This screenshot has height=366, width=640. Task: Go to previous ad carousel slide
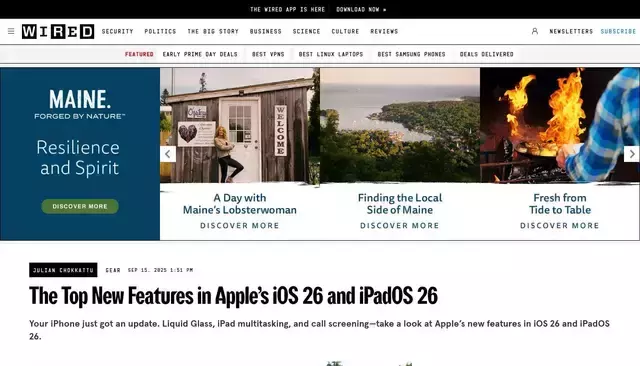click(168, 154)
